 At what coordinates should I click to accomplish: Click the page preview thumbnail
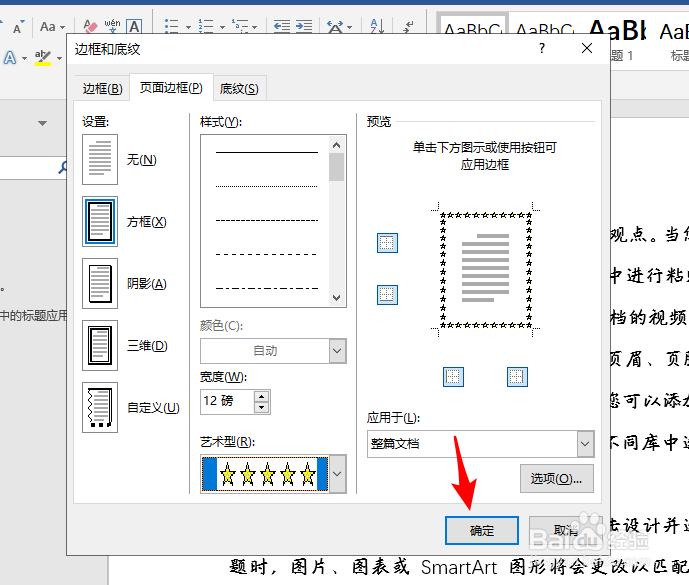[486, 269]
